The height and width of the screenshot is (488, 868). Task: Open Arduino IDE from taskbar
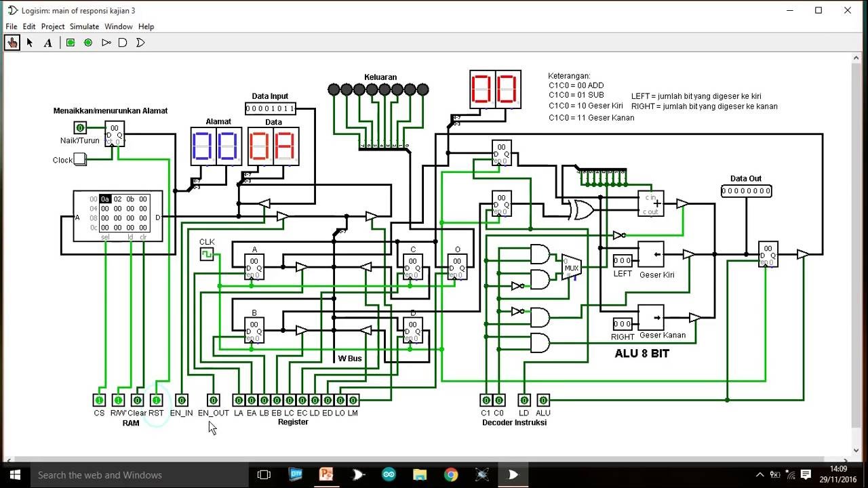point(389,474)
